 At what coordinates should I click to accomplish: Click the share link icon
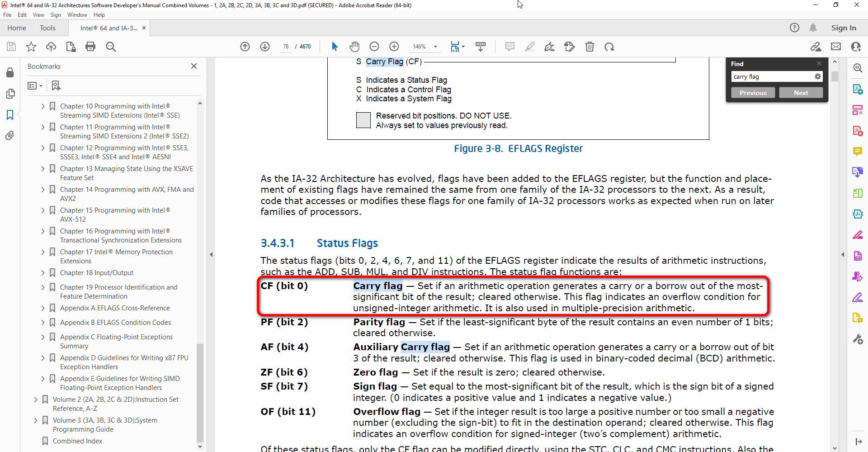[x=816, y=47]
